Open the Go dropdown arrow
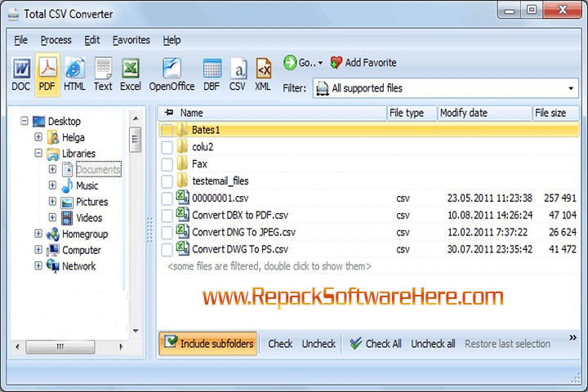The width and height of the screenshot is (588, 392). 320,63
